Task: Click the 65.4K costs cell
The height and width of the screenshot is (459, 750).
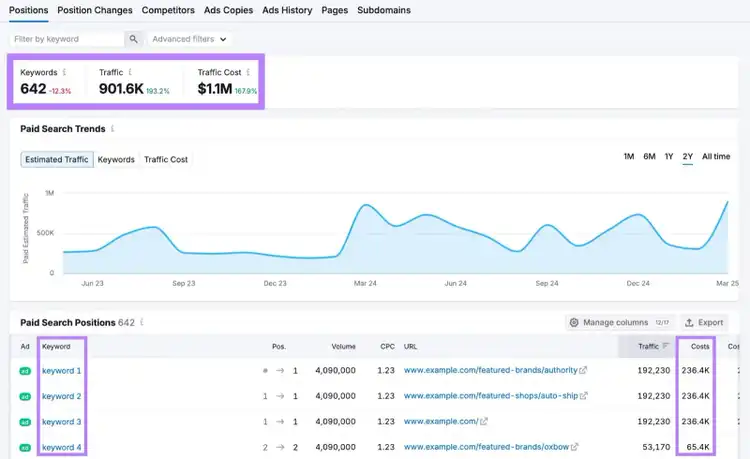Action: tap(698, 447)
